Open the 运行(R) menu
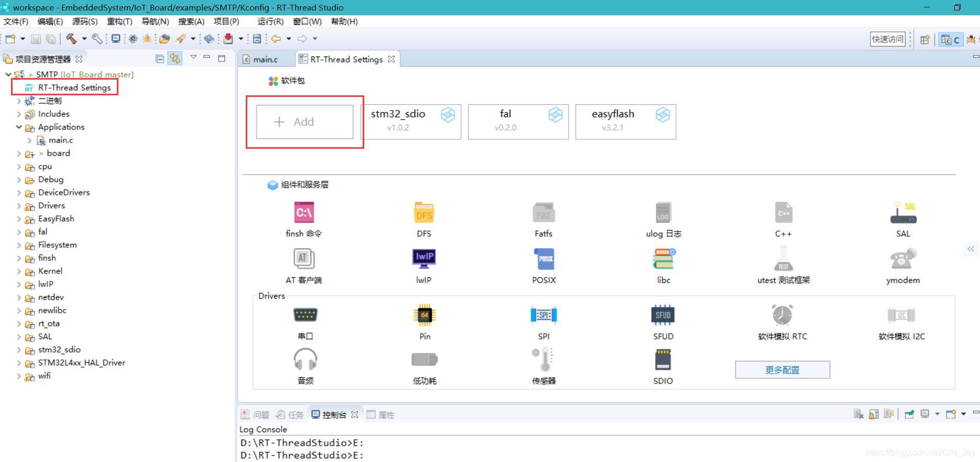The height and width of the screenshot is (462, 980). 270,21
